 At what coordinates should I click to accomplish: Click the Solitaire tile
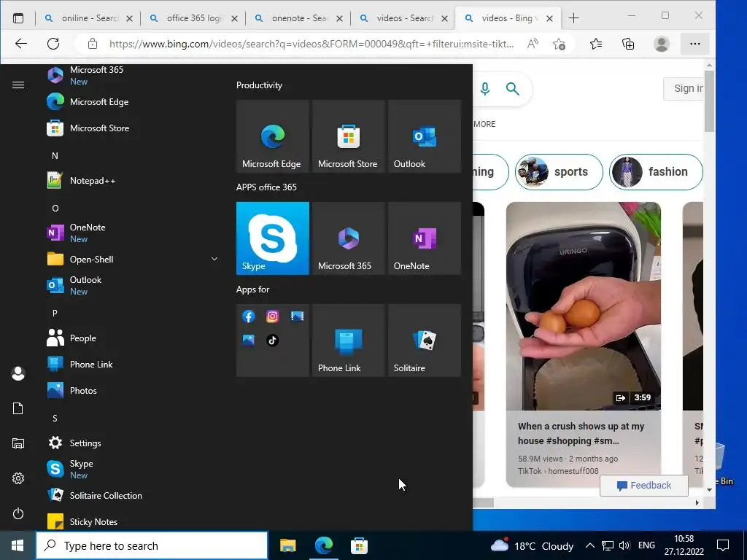[x=425, y=341]
